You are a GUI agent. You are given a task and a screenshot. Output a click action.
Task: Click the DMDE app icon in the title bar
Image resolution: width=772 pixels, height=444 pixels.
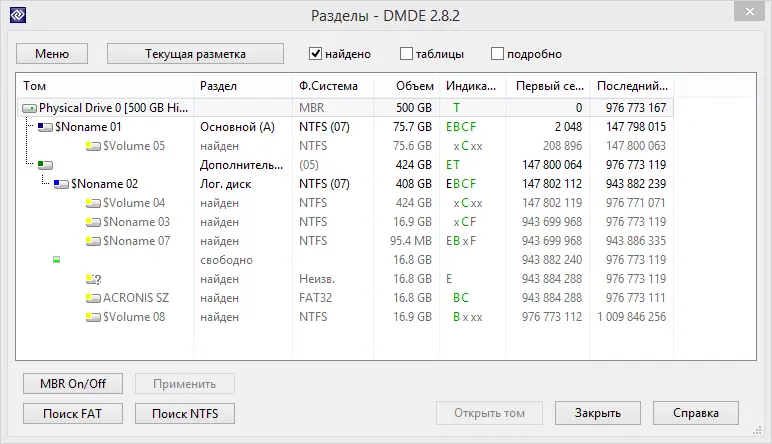[x=18, y=15]
